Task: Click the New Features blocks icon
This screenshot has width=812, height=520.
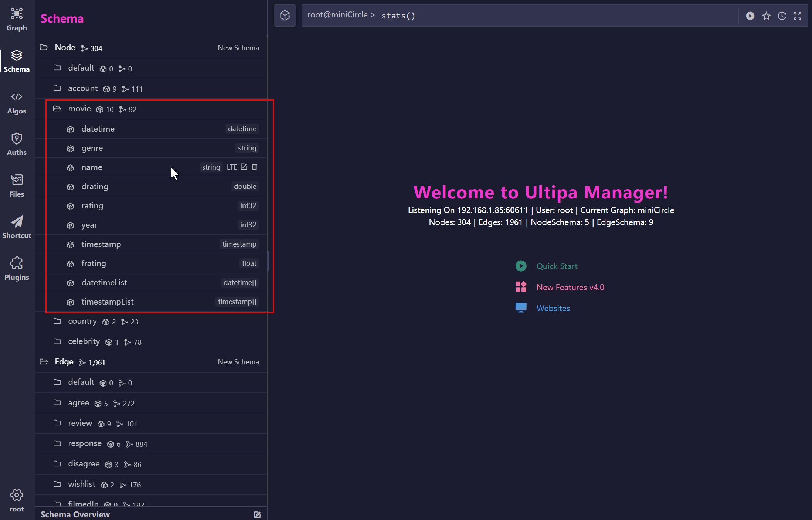Action: click(521, 287)
